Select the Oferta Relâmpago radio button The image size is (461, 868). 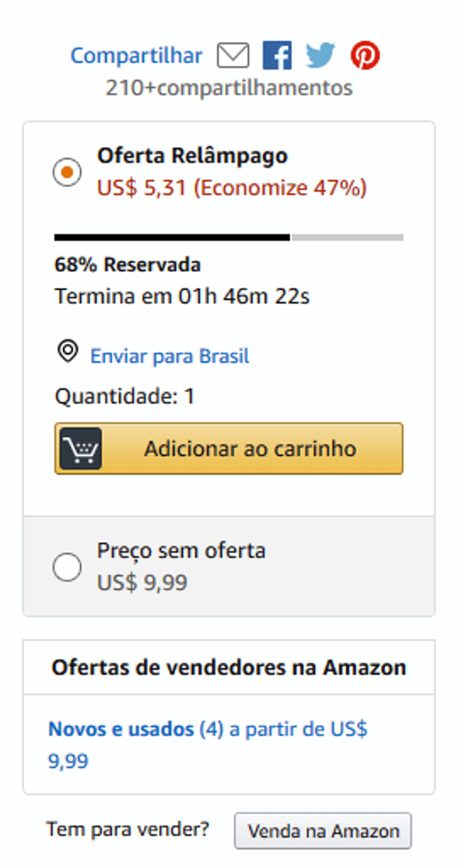67,172
